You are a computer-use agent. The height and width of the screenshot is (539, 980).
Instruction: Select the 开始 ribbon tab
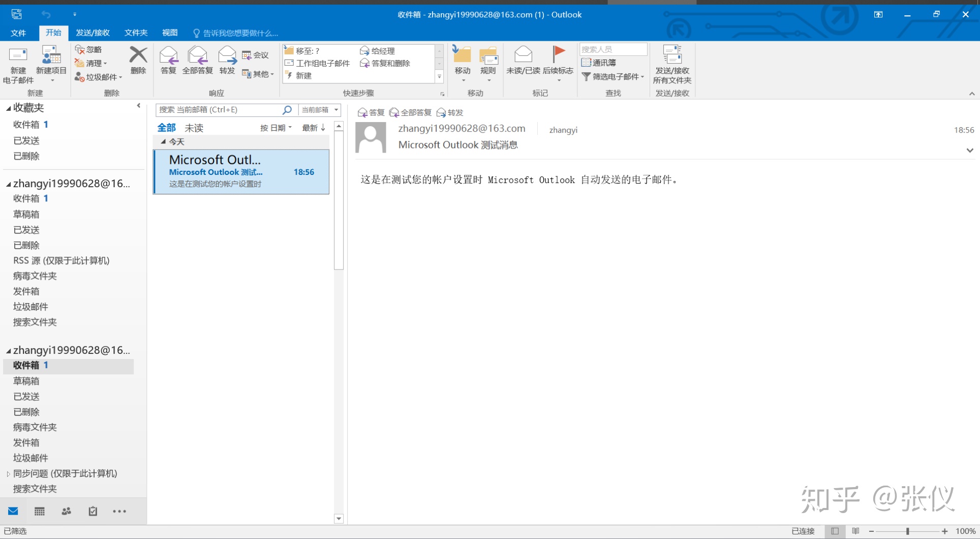tap(53, 33)
